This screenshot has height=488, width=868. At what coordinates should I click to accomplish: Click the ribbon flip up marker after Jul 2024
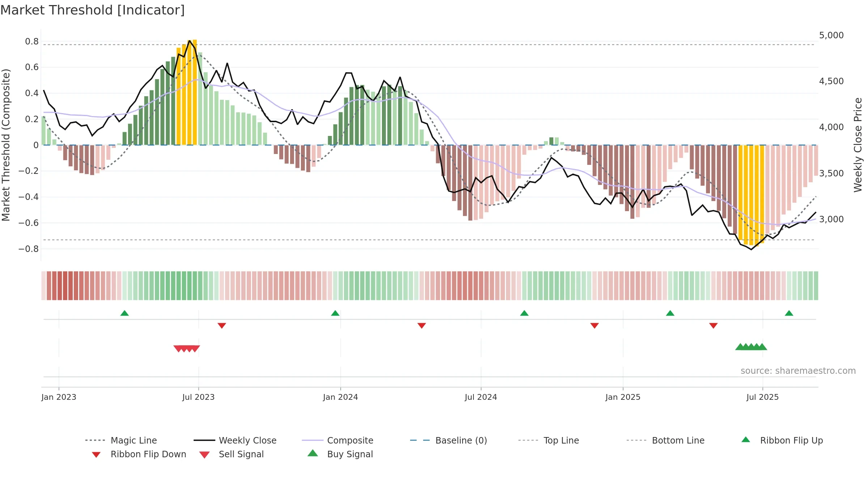[x=524, y=313]
